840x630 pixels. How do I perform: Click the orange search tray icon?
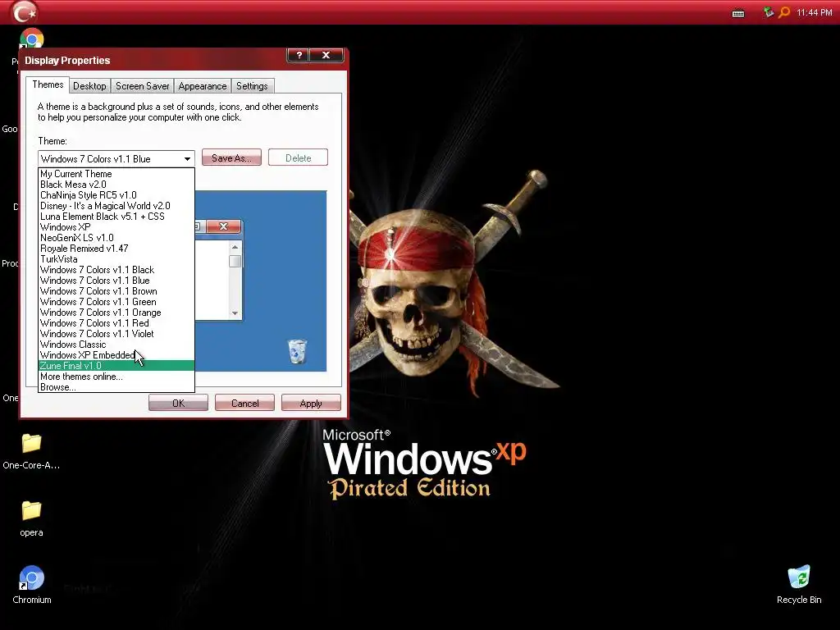(x=784, y=11)
